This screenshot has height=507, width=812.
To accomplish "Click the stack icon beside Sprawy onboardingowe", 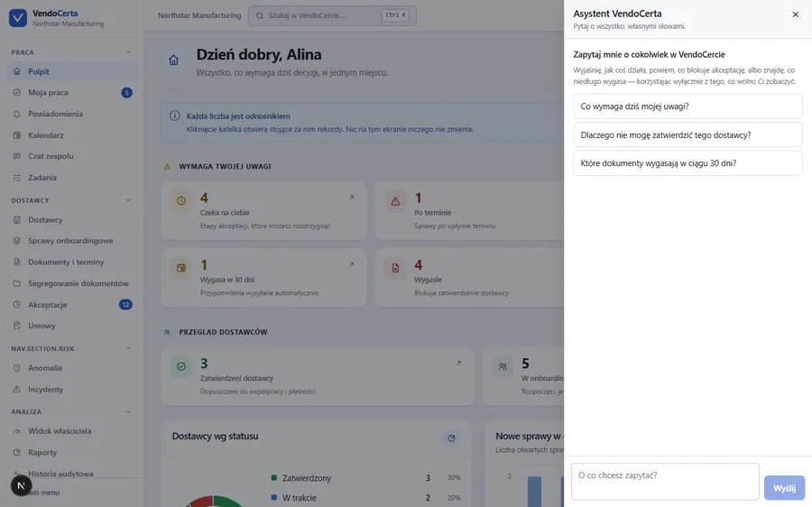I will (16, 241).
